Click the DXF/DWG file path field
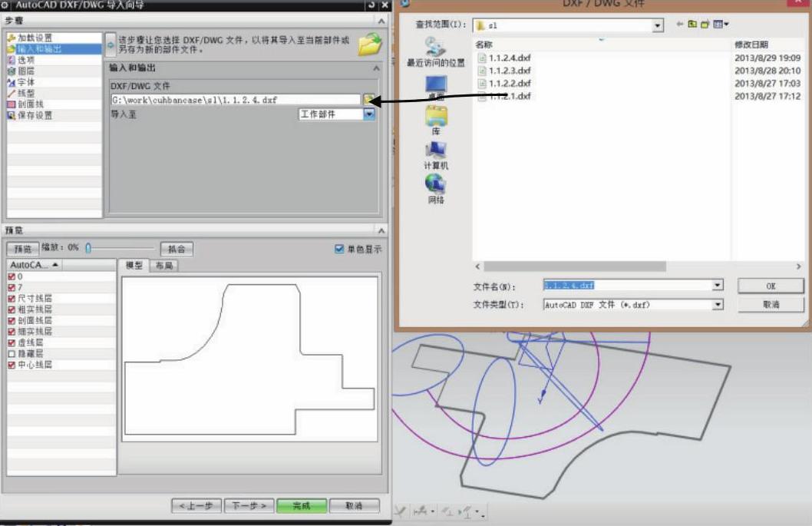Image resolution: width=812 pixels, height=526 pixels. click(236, 100)
